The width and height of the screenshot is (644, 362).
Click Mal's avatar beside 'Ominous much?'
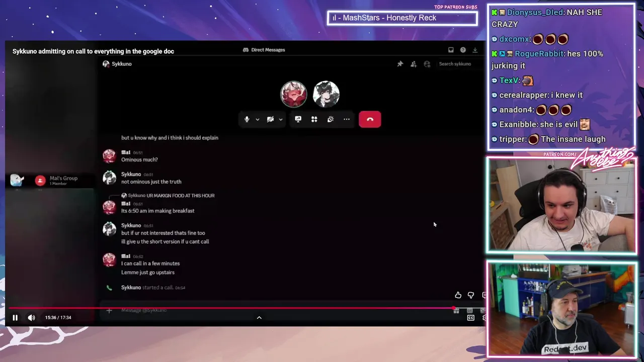109,155
